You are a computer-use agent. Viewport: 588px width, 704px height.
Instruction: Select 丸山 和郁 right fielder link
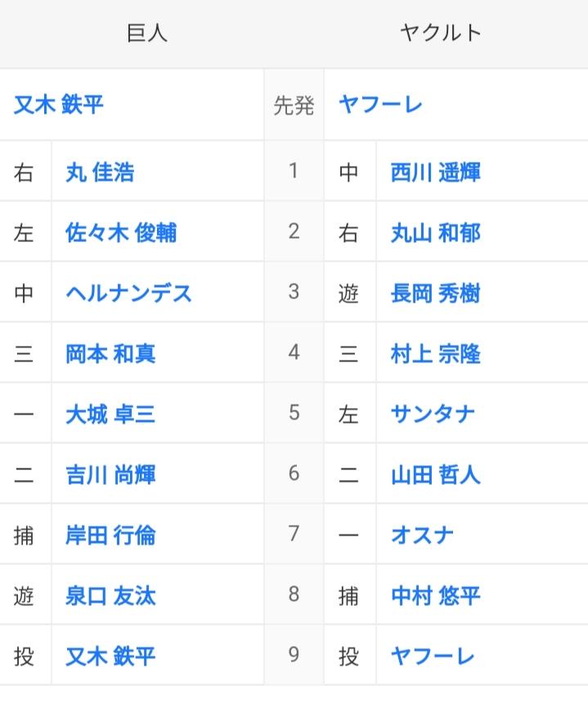436,232
